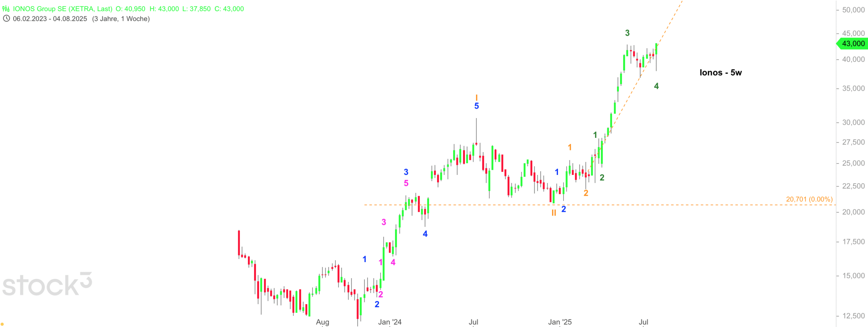The height and width of the screenshot is (327, 868).
Task: Select the dark green wave 3 label at the top
Action: pos(627,33)
